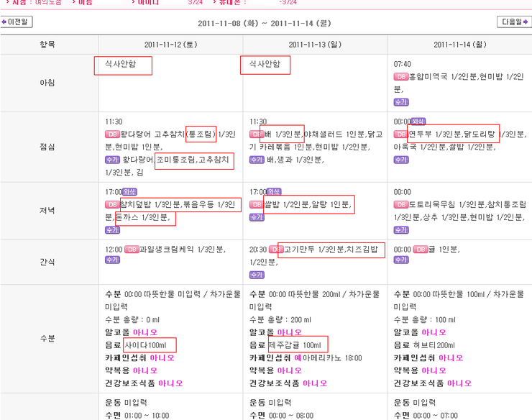Click DB badge on Saturday snack 과일생크림케익

[x=132, y=250]
